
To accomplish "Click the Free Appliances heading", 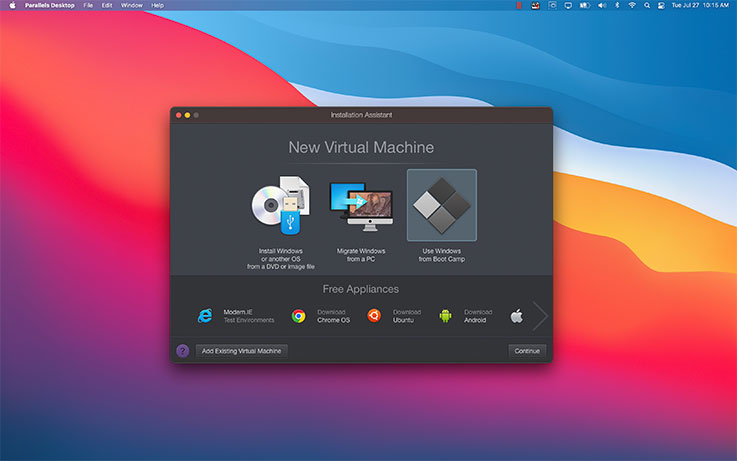I will pos(361,289).
